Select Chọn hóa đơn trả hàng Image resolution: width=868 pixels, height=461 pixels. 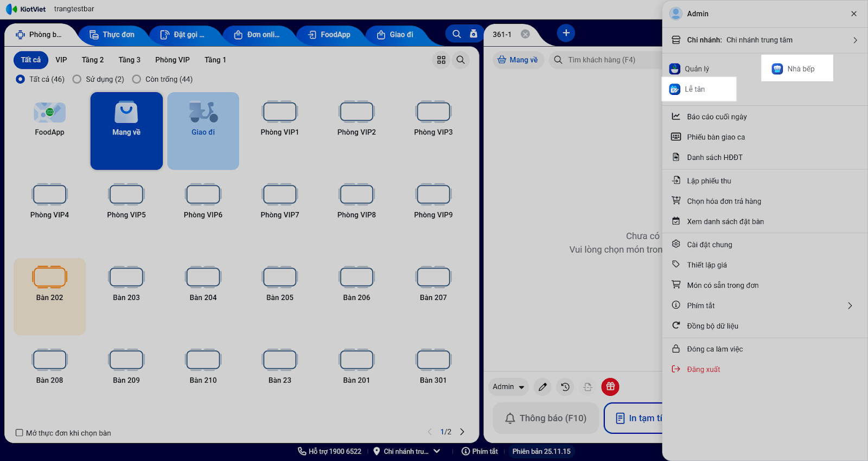765,201
